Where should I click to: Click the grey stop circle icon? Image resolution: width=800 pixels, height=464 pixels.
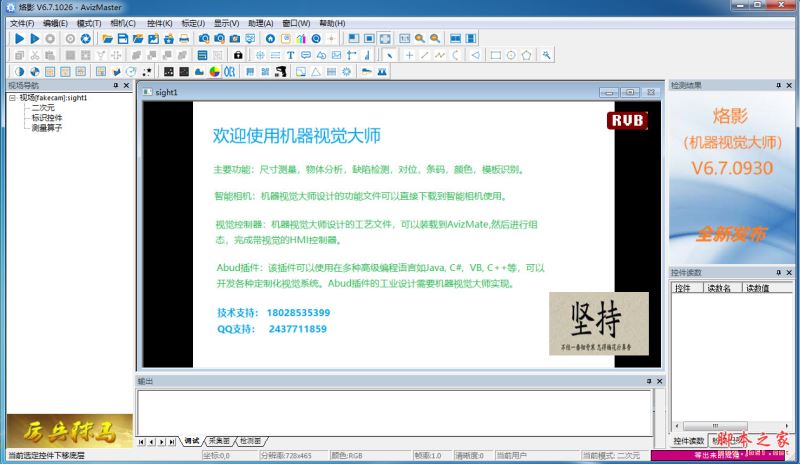click(x=50, y=38)
